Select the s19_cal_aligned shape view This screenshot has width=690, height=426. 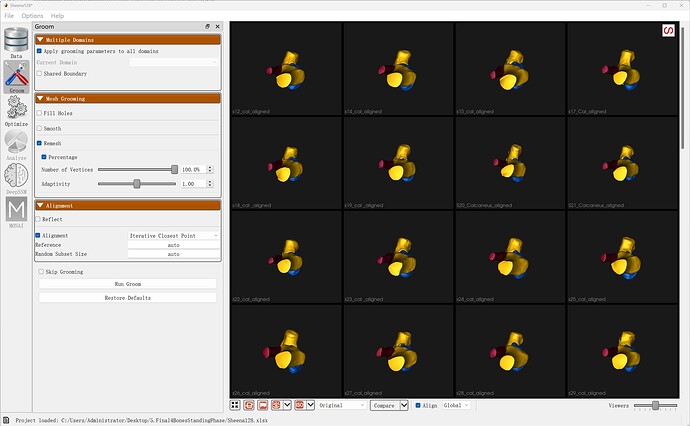(x=398, y=163)
